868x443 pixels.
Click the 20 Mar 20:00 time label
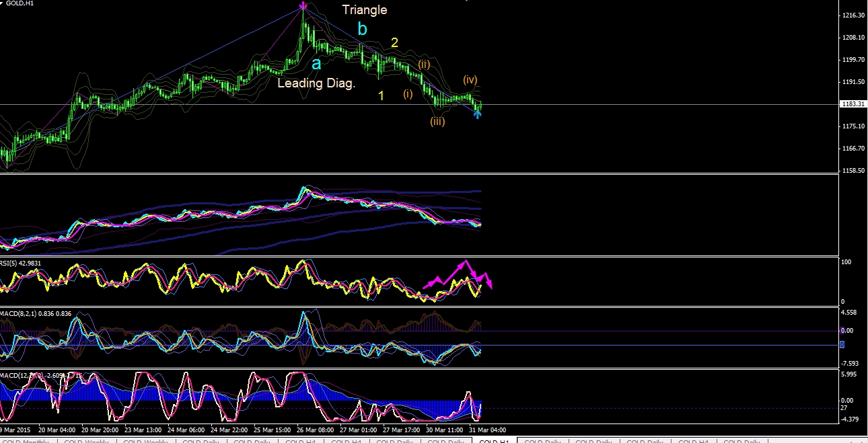coord(100,430)
